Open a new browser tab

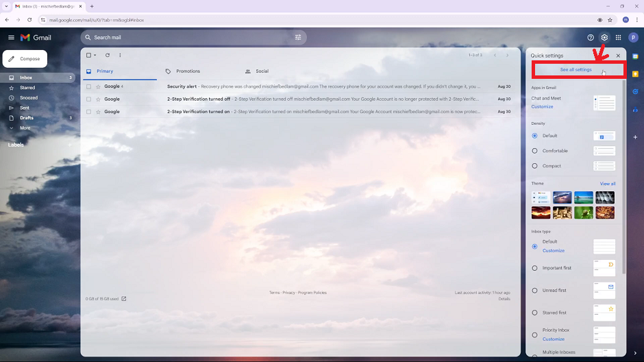pyautogui.click(x=92, y=6)
